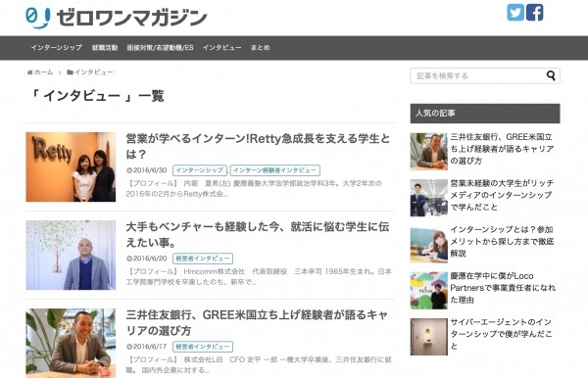
Task: Click the 経営者インタビュー tag dated 2016/6/20
Action: (203, 259)
